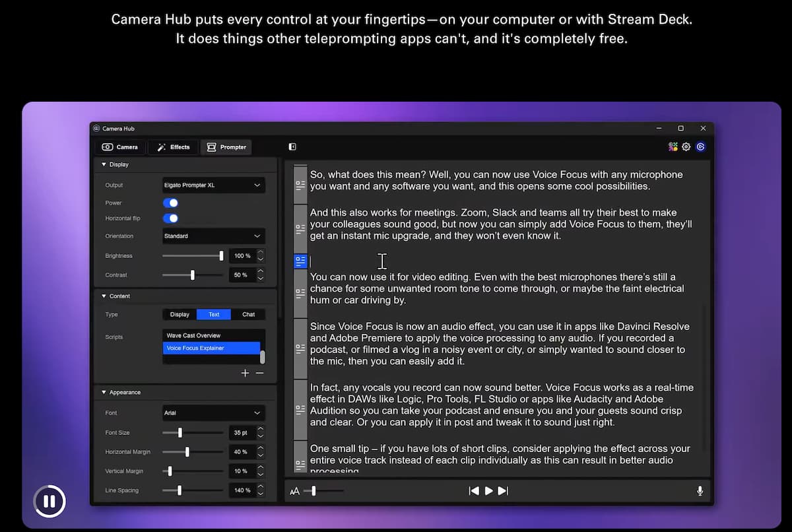Remove selected script with minus icon

[259, 374]
